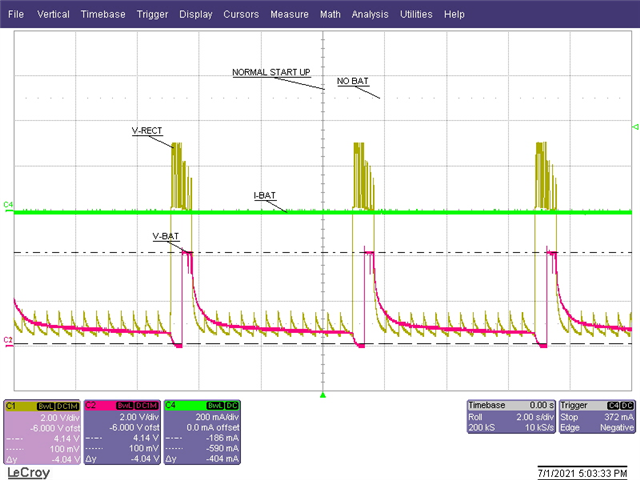Click the DC badge in the C4 box
This screenshot has width=640, height=480.
231,405
